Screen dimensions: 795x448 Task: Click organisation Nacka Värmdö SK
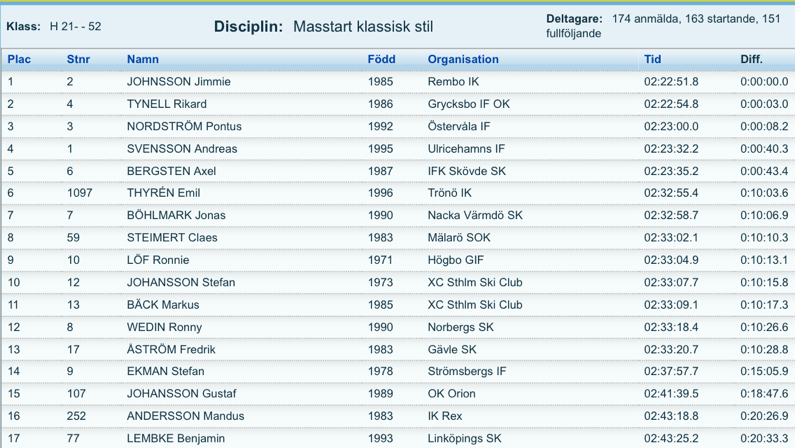tap(475, 215)
